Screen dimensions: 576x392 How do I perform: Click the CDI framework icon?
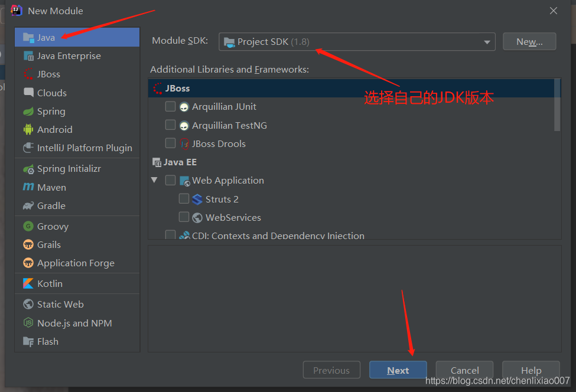click(184, 236)
